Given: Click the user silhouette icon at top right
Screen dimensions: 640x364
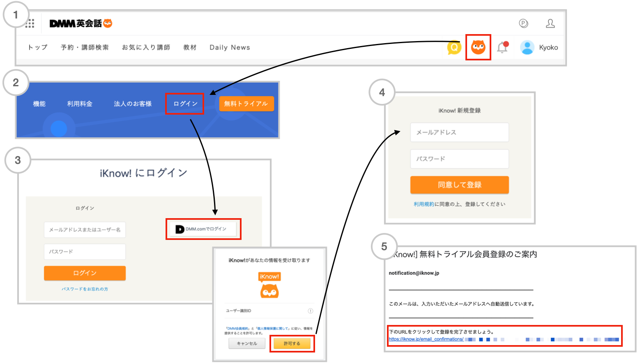Looking at the screenshot, I should [550, 23].
